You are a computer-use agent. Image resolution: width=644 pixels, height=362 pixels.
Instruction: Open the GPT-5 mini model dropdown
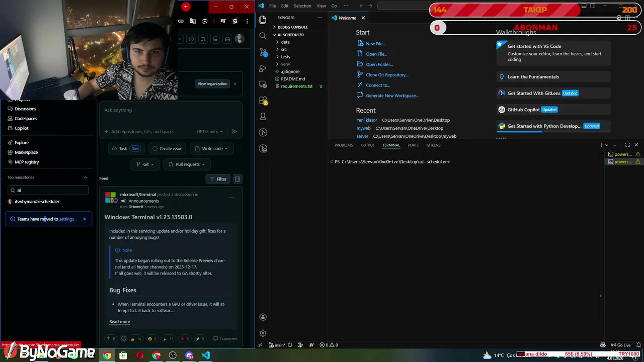click(x=210, y=132)
